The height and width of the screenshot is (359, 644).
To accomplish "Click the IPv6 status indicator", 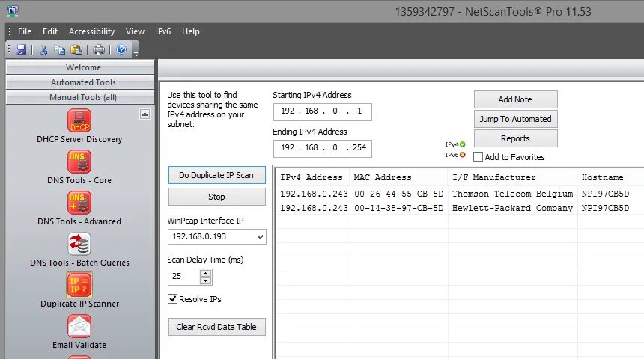I will (455, 155).
